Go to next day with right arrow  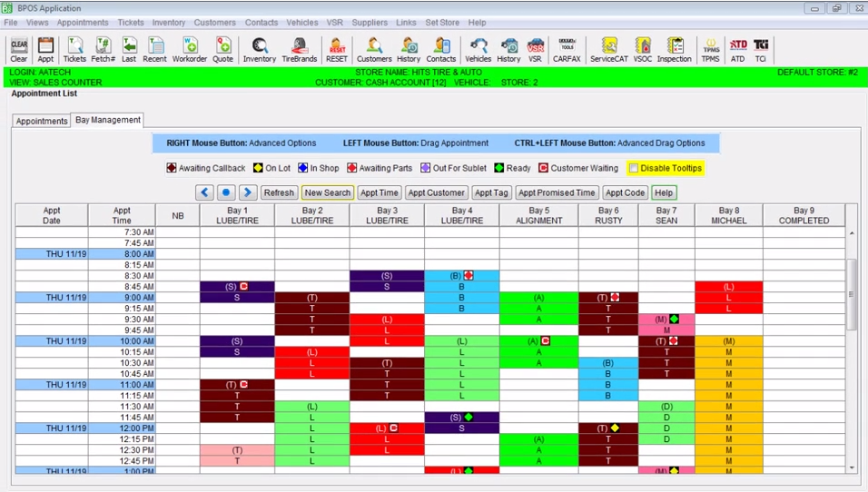click(248, 192)
